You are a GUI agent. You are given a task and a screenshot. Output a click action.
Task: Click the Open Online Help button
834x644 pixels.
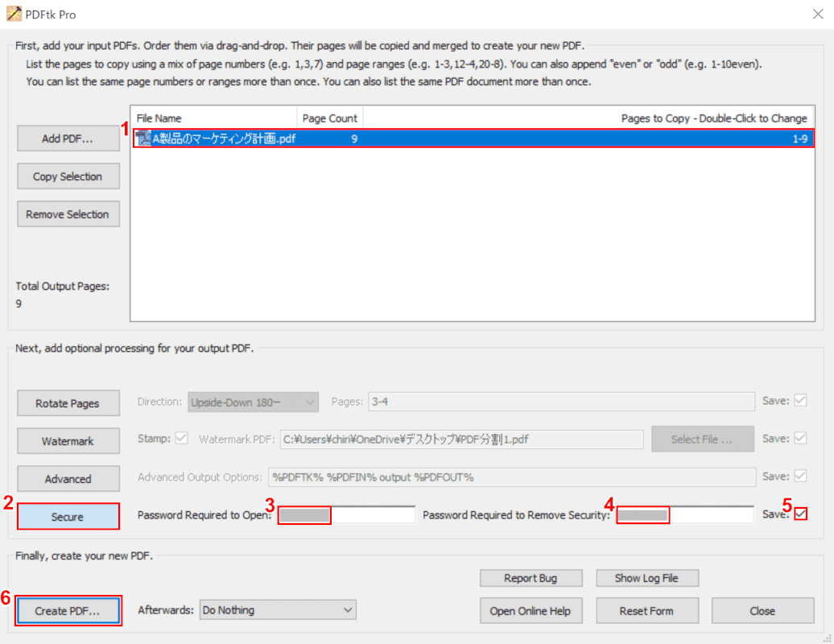coord(531,611)
